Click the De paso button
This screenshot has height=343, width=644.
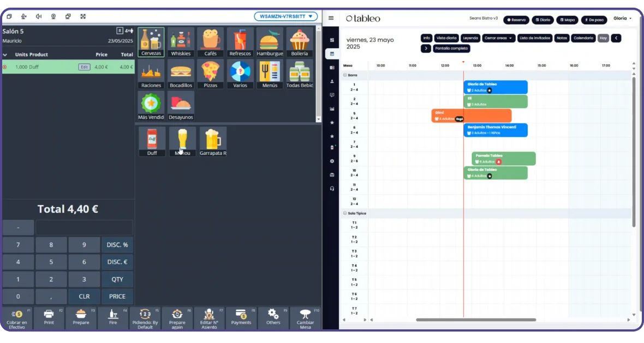point(594,20)
